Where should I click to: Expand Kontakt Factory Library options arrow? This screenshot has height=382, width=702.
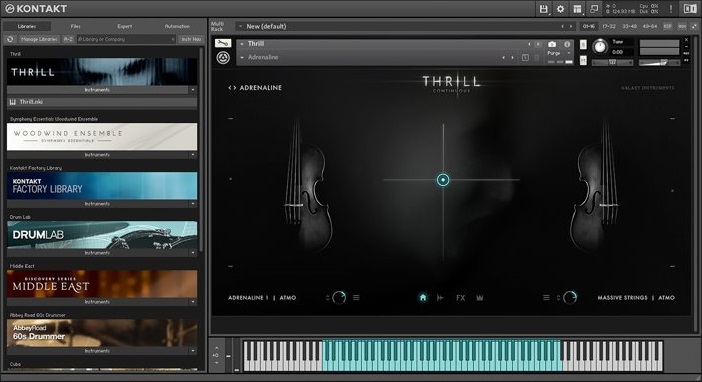[193, 204]
